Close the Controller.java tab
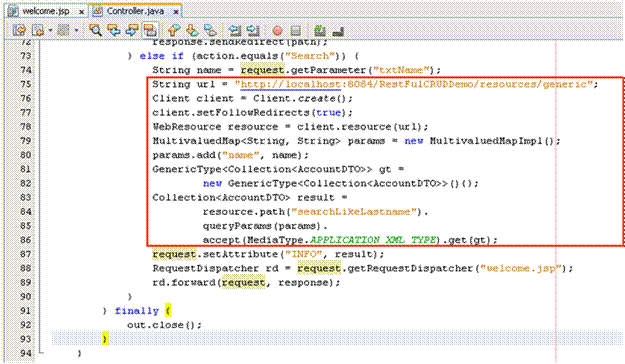The width and height of the screenshot is (625, 364). click(175, 12)
